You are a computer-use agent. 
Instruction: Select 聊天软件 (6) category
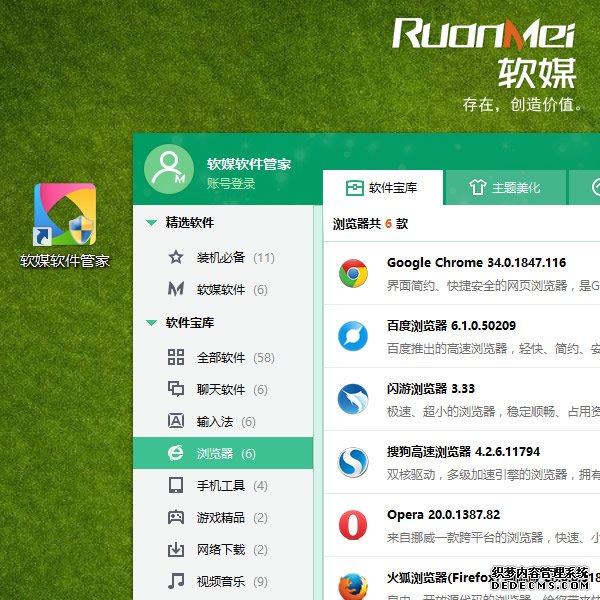point(223,390)
